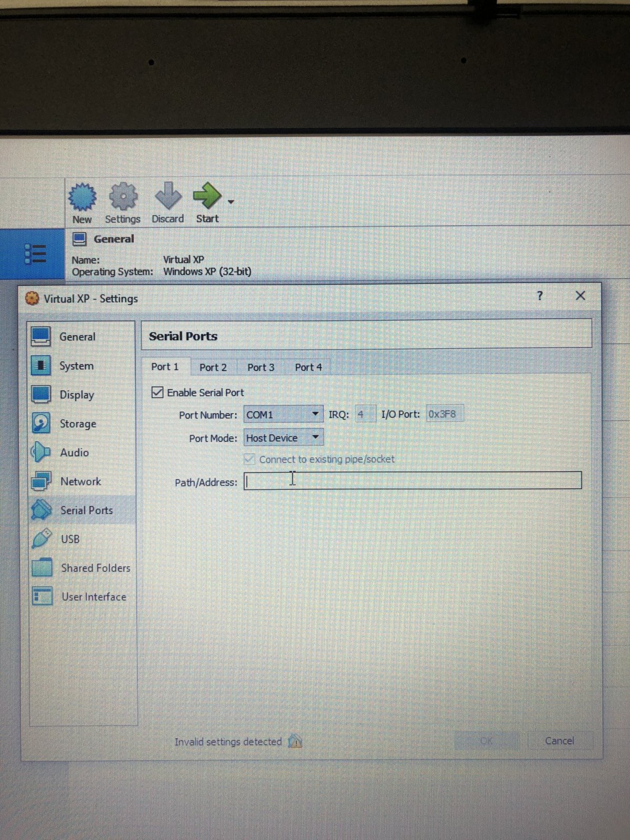Select the Storage disk icon

click(x=40, y=423)
